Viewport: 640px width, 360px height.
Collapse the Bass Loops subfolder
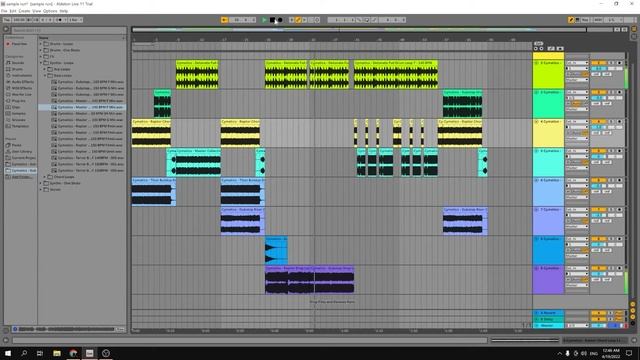[x=45, y=76]
